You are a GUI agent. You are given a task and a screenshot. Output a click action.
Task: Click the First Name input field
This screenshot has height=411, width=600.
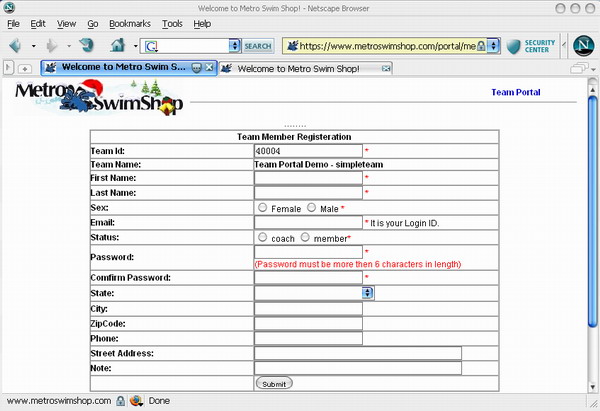[308, 178]
